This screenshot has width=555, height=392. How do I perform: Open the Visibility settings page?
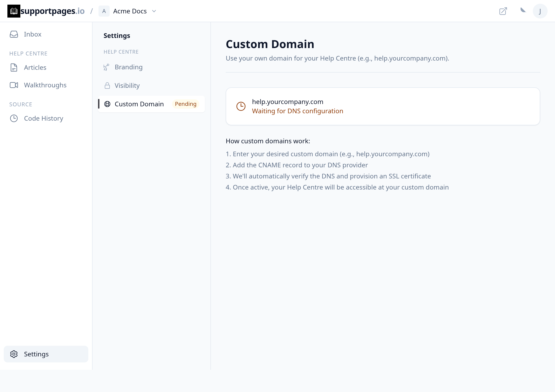[151, 86]
